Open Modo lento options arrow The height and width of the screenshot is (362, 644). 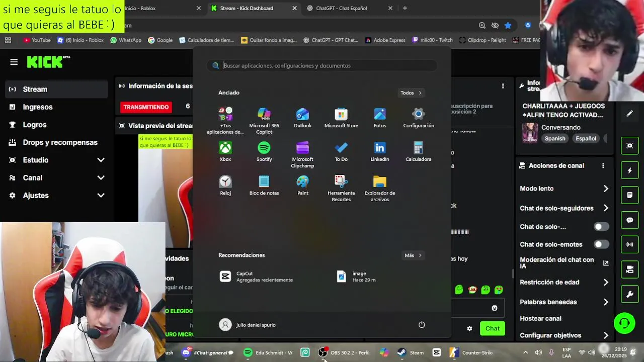[x=606, y=189]
